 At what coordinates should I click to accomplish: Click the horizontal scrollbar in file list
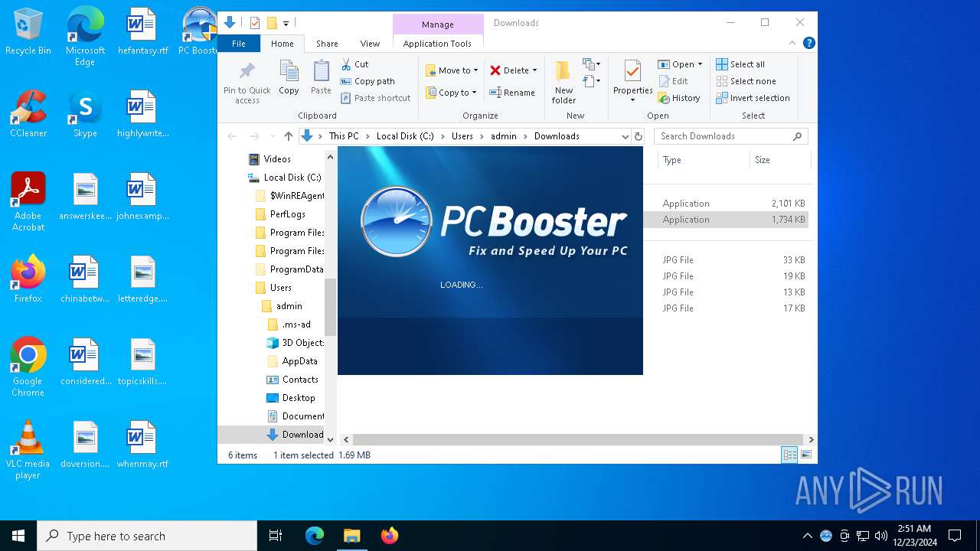pyautogui.click(x=580, y=439)
